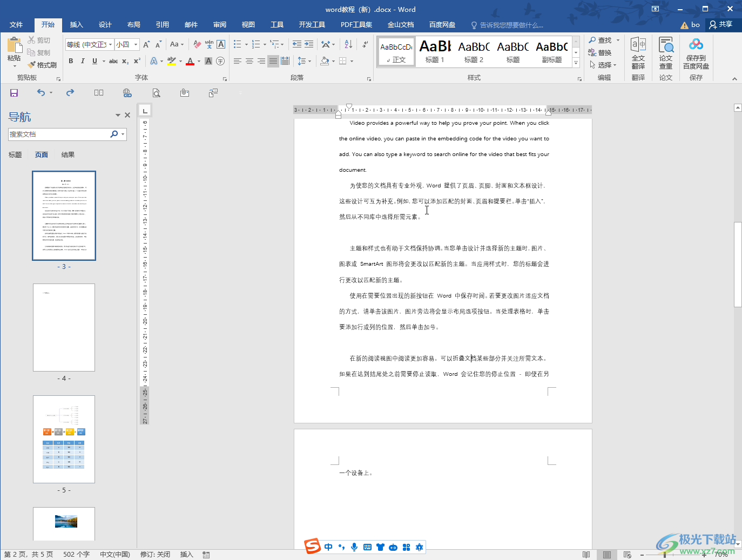The width and height of the screenshot is (742, 560).
Task: Click Full Text Translate (全文翻译) icon
Action: click(x=638, y=53)
